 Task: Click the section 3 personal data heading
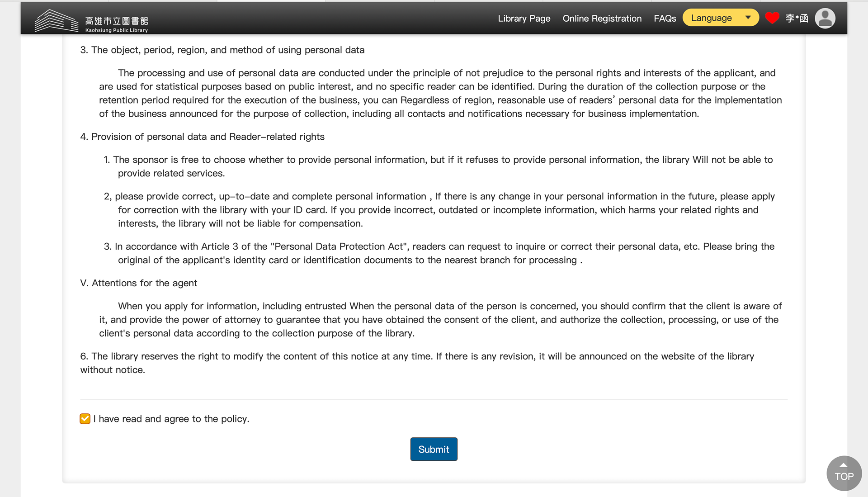[x=222, y=50]
